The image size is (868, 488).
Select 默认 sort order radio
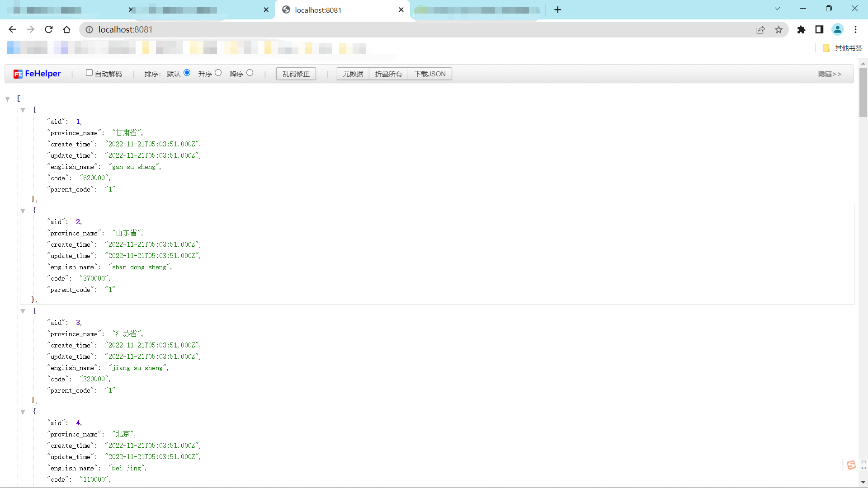(187, 73)
